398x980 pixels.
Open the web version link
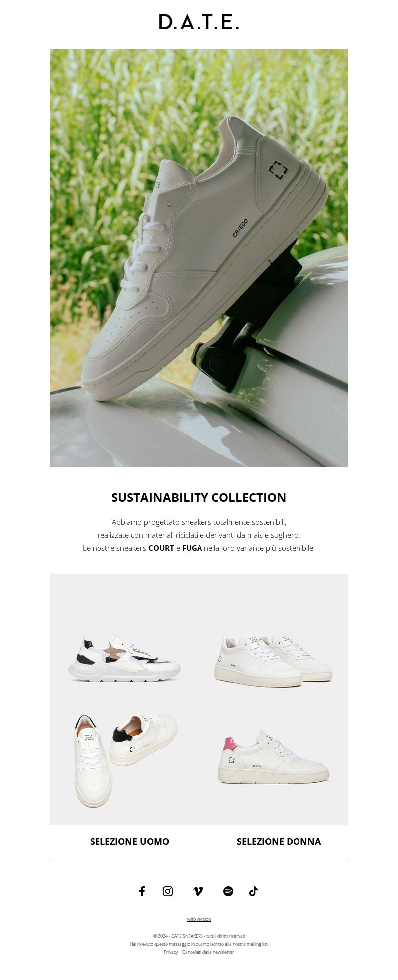[x=199, y=919]
